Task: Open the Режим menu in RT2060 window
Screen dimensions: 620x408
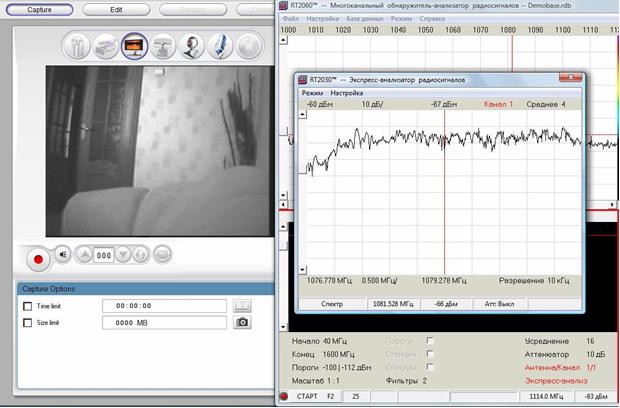Action: pyautogui.click(x=401, y=19)
